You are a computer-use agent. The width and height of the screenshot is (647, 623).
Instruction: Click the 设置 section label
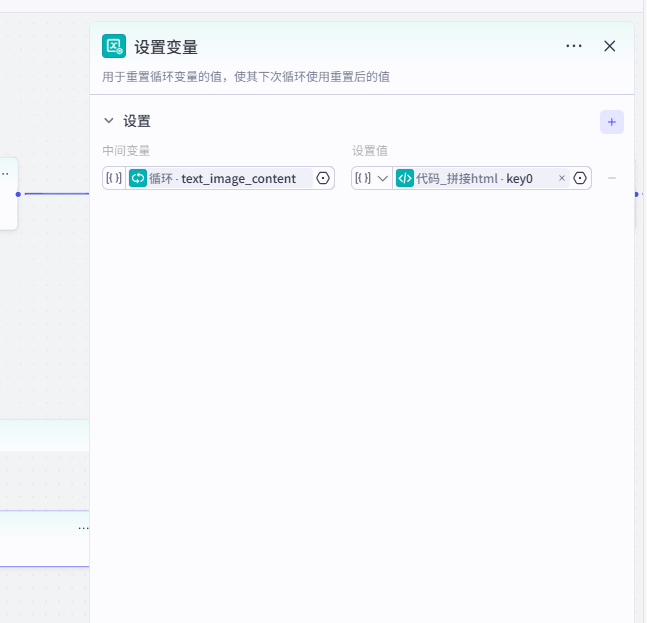point(137,121)
